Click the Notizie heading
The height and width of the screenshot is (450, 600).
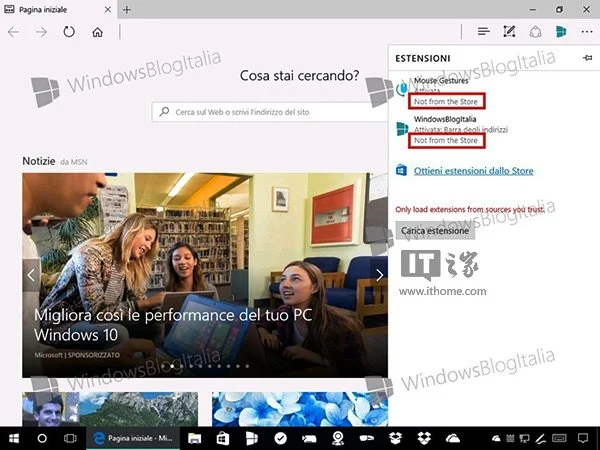[x=39, y=161]
